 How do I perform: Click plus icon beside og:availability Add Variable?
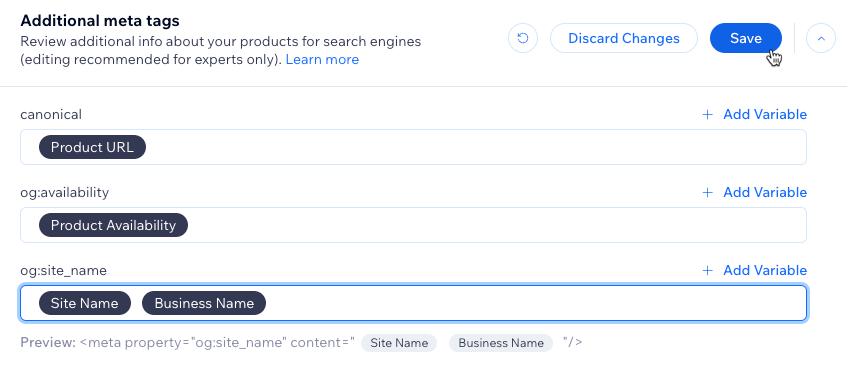(707, 192)
